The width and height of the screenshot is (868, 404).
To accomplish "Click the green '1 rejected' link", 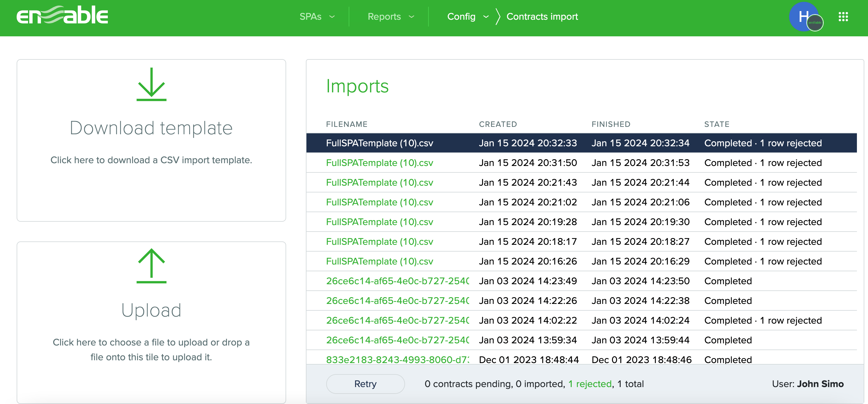I will (590, 383).
